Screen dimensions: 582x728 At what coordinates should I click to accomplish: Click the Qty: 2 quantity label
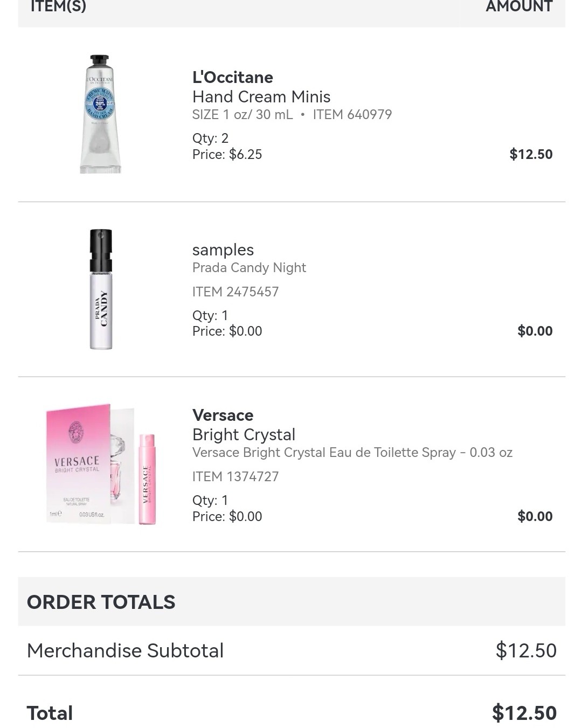coord(210,138)
